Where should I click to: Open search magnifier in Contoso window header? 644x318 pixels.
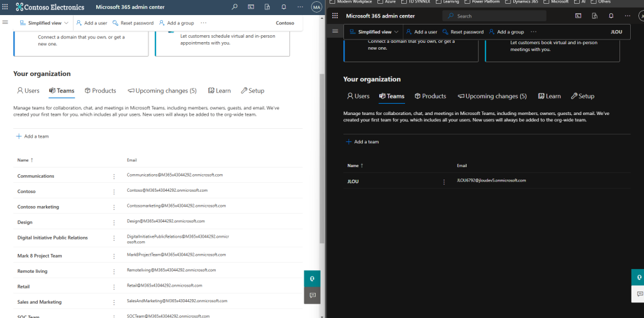[x=235, y=7]
